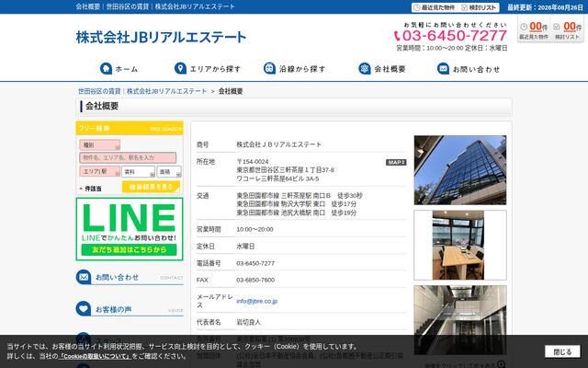Click the checkbox icon above 検討リスト counter
Image resolution: width=588 pixels, height=368 pixels.
[557, 27]
